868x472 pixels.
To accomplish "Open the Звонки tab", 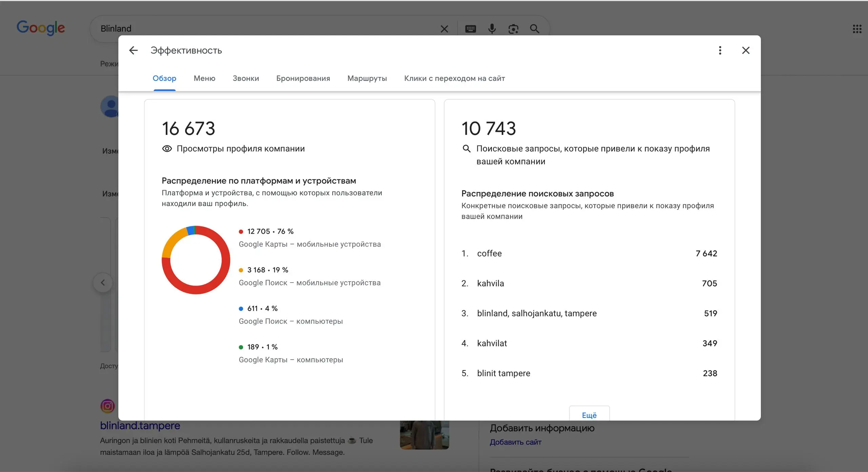I will click(x=246, y=78).
